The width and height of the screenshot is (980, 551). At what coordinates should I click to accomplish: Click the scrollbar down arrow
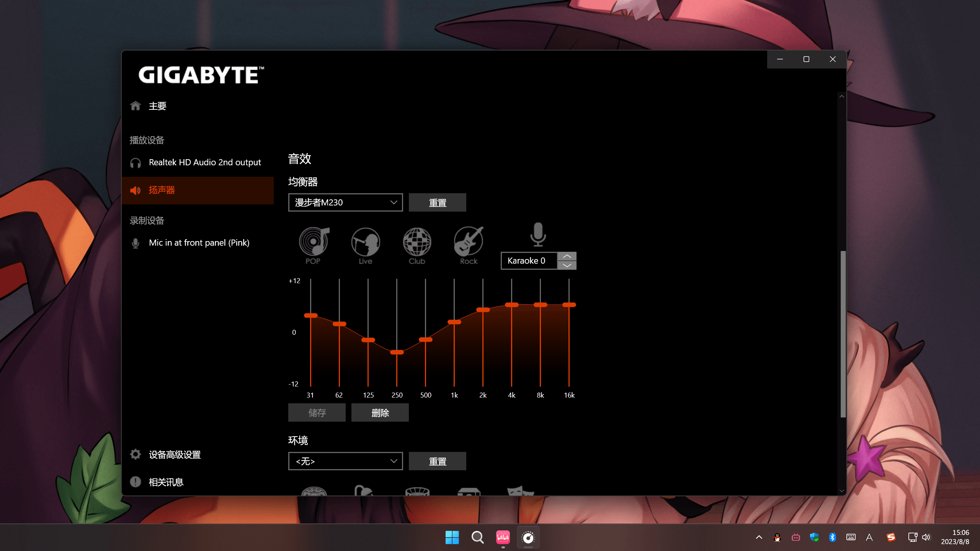tap(842, 491)
